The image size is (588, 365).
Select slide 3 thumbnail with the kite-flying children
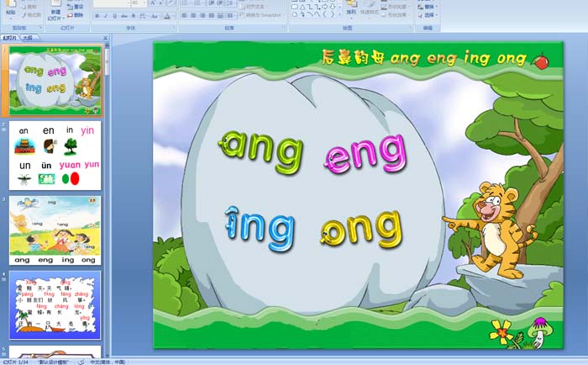[x=55, y=230]
